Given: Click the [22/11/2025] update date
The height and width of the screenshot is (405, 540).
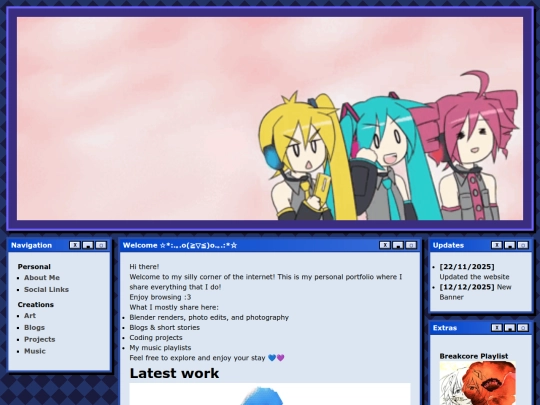Looking at the screenshot, I should [467, 267].
